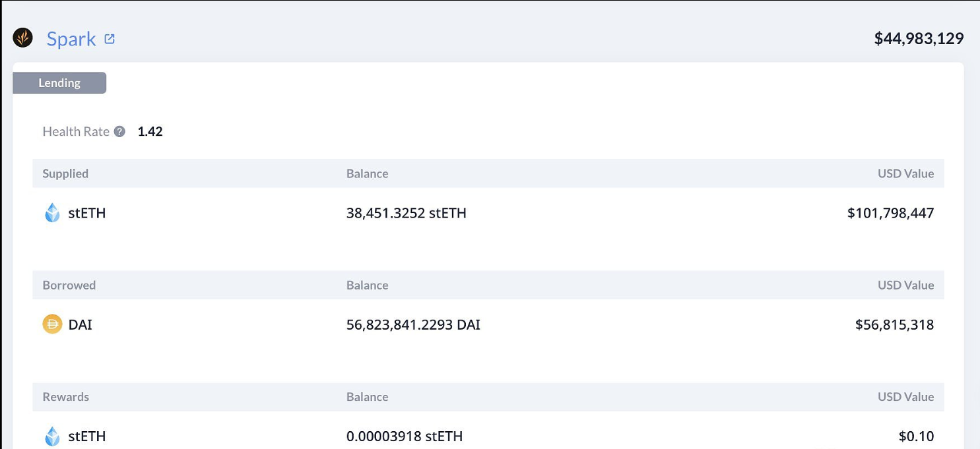Click the USD Value header in Supplied table
Screen dimensions: 980x449
[x=907, y=173]
